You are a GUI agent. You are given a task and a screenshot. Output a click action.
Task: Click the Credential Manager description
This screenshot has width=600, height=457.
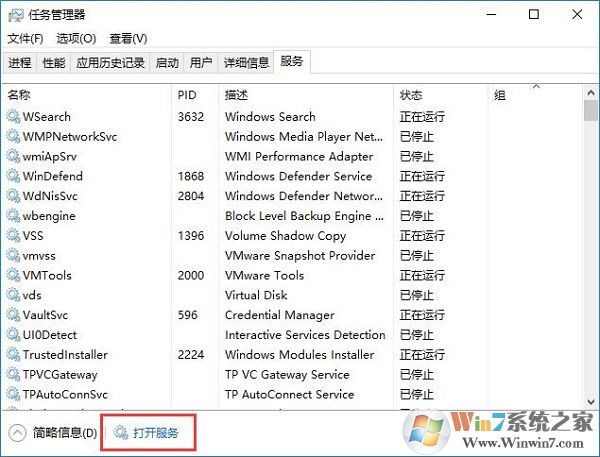[x=280, y=315]
